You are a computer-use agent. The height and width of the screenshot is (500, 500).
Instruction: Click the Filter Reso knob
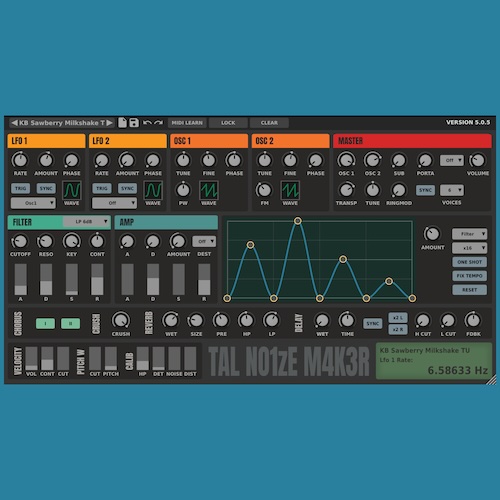(x=46, y=241)
